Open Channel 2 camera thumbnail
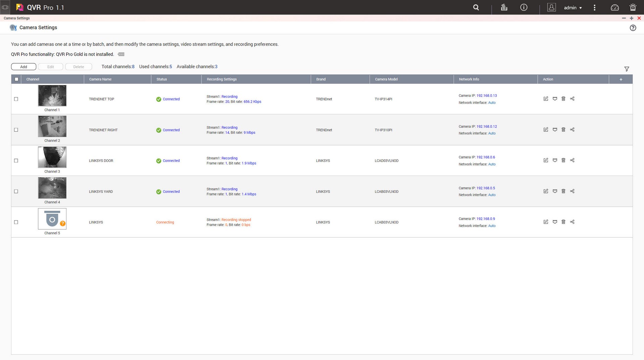Screen dimensions: 644x360 (x=52, y=126)
